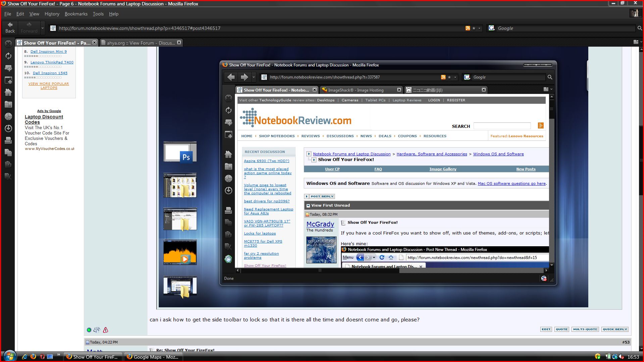The height and width of the screenshot is (362, 644).
Task: Open the View menu
Action: [34, 14]
